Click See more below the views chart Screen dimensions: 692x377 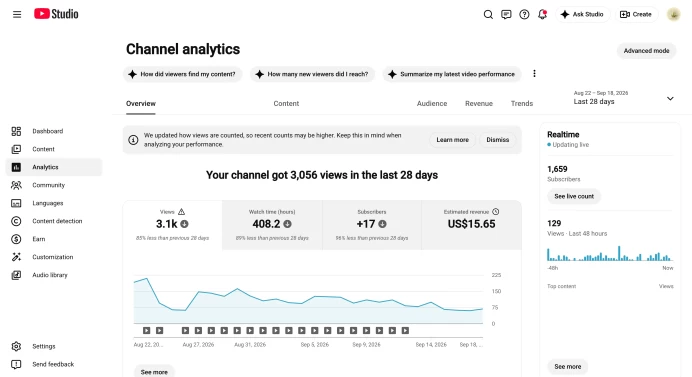[x=154, y=372]
